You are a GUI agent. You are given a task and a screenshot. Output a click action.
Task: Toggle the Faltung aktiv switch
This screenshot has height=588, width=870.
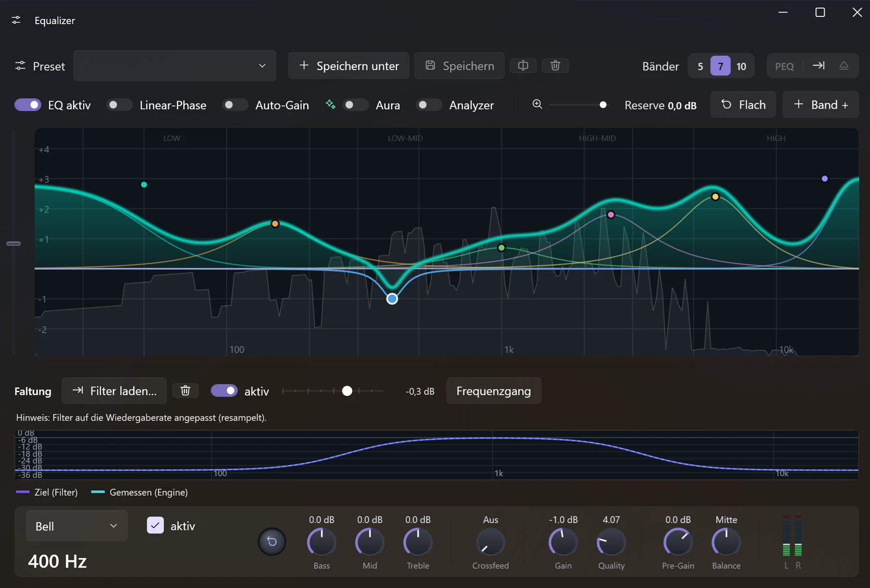[224, 390]
